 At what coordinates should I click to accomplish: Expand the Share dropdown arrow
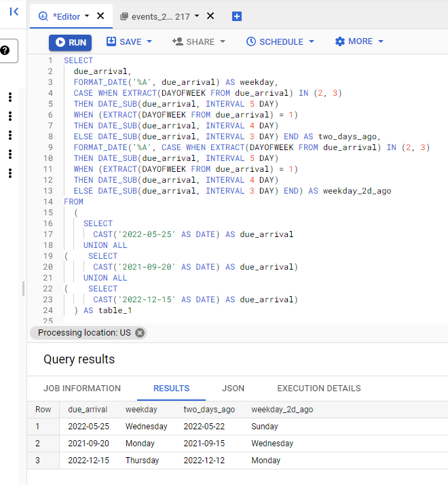223,41
